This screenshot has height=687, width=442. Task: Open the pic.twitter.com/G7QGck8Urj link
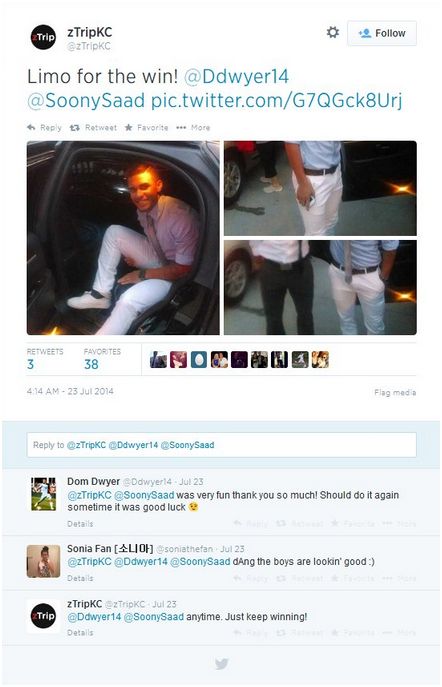click(276, 100)
